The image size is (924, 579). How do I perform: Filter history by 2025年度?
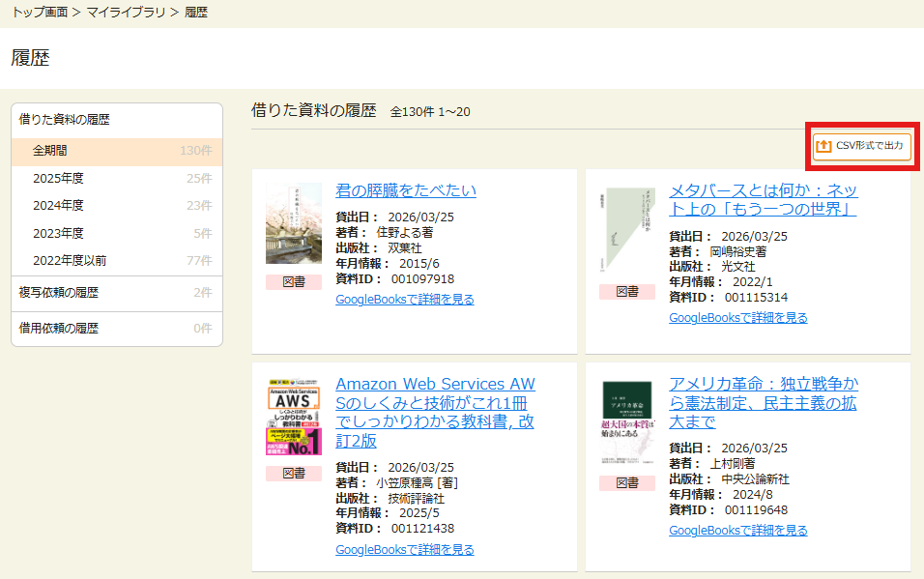pyautogui.click(x=58, y=178)
